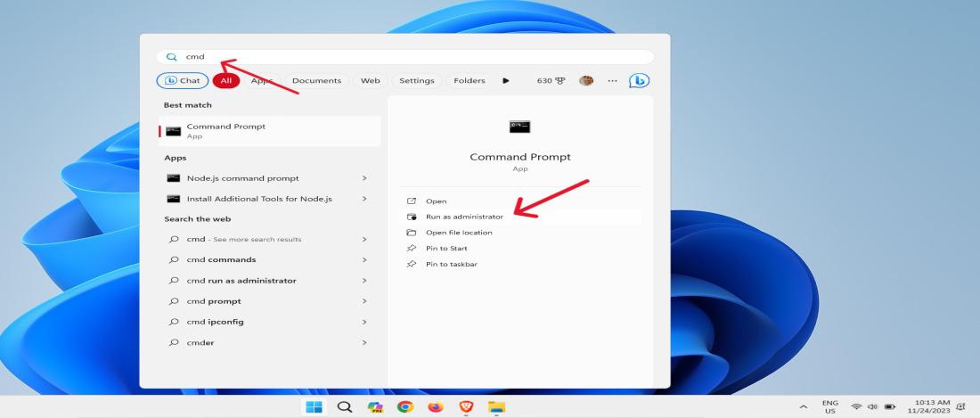This screenshot has height=418, width=980.
Task: Switch to the Documents filter tab
Action: pyautogui.click(x=316, y=80)
